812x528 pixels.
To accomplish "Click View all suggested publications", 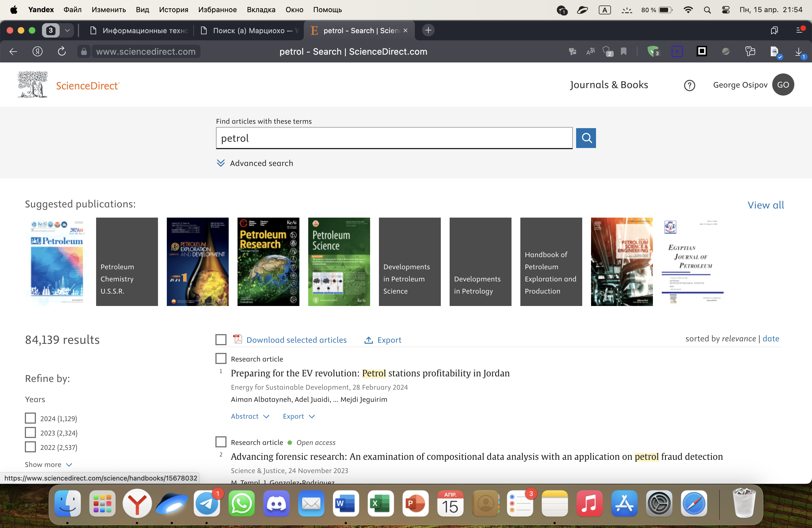I will (x=766, y=205).
